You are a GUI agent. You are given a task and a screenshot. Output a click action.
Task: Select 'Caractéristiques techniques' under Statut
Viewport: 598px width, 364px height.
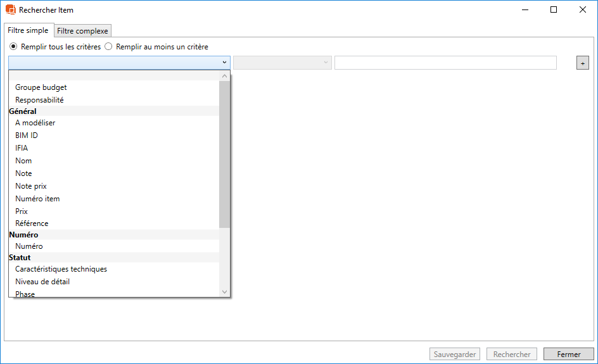click(61, 269)
